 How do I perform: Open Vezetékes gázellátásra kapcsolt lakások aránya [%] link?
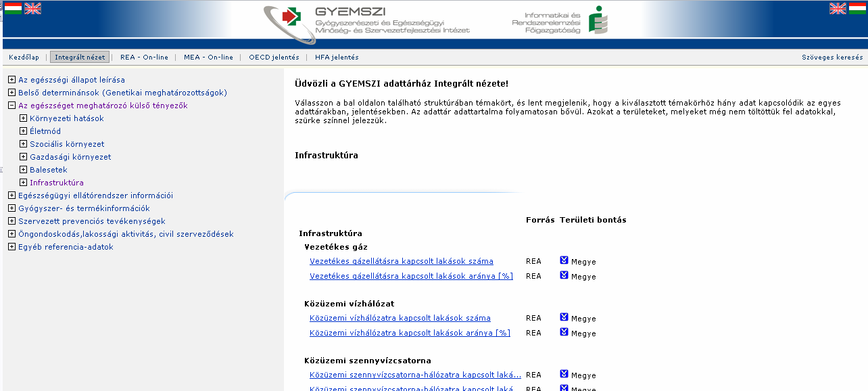[411, 276]
